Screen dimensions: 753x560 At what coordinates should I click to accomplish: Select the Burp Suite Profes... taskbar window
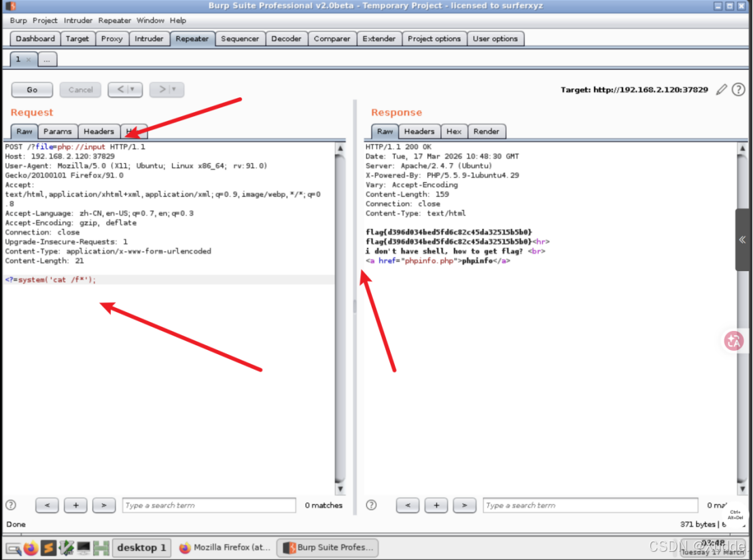pyautogui.click(x=328, y=548)
